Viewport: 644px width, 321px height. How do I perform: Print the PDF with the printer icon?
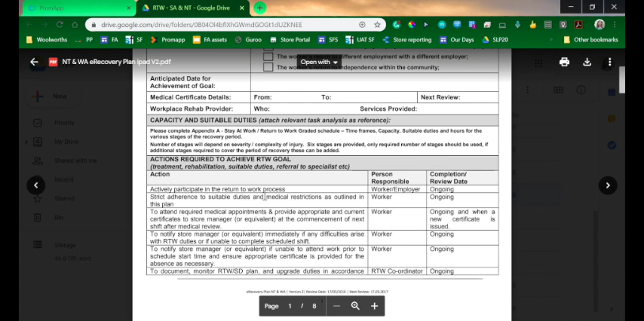(564, 62)
